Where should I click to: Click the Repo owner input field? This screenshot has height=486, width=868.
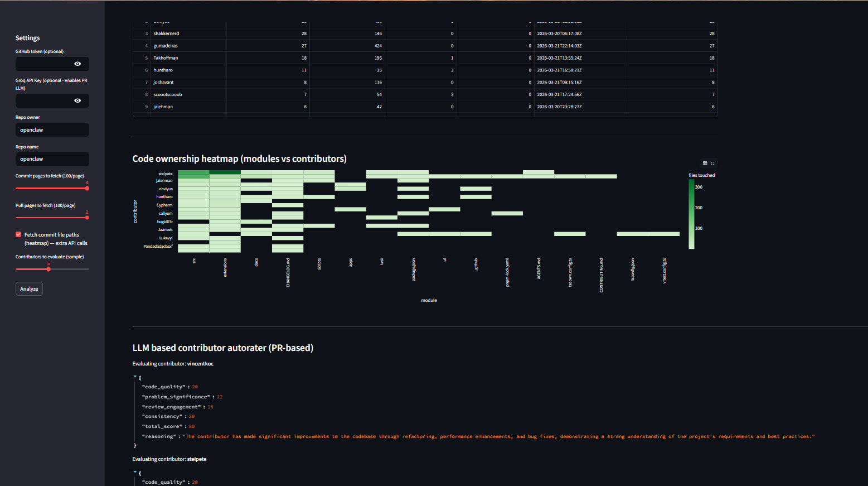click(x=52, y=129)
